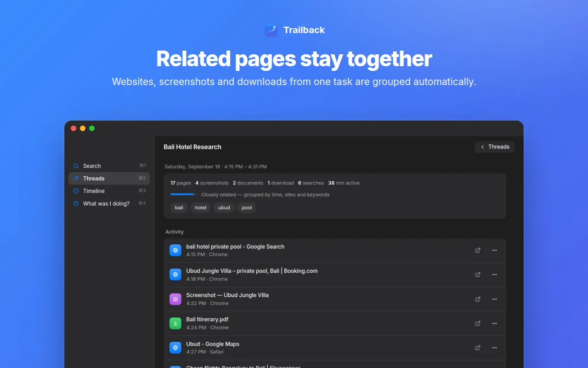Click the 'Bali Hotel Research' thread title
Viewport: 588px width, 368px height.
coord(192,147)
